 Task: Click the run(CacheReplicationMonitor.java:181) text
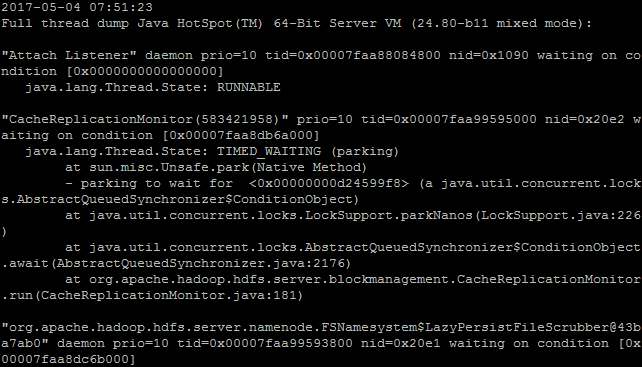pyautogui.click(x=152, y=295)
